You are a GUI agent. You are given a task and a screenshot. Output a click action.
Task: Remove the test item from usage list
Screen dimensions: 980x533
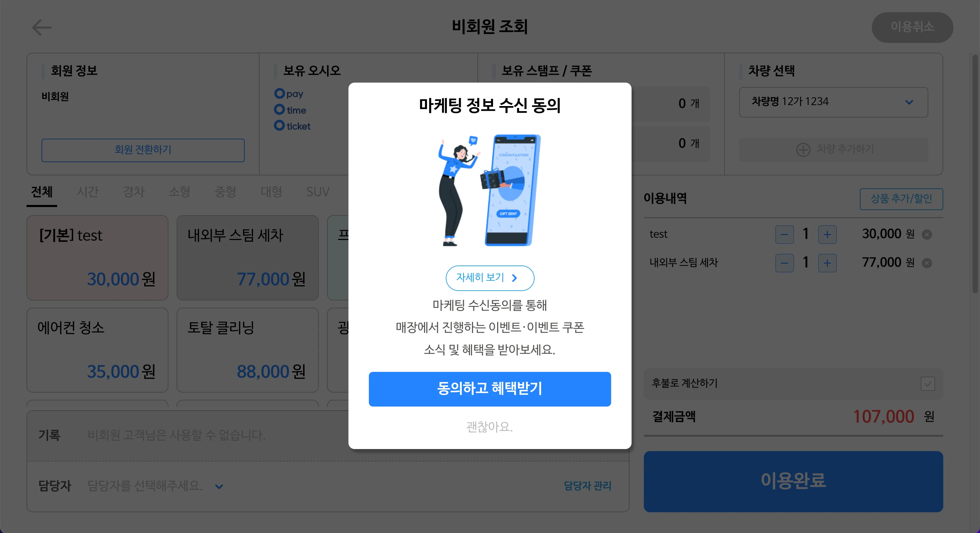[x=927, y=235]
